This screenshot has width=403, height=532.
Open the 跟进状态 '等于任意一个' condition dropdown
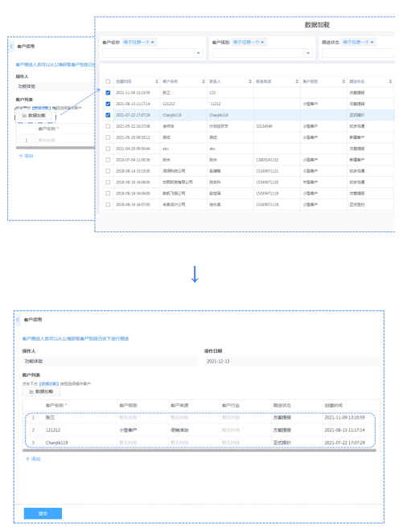[x=358, y=42]
